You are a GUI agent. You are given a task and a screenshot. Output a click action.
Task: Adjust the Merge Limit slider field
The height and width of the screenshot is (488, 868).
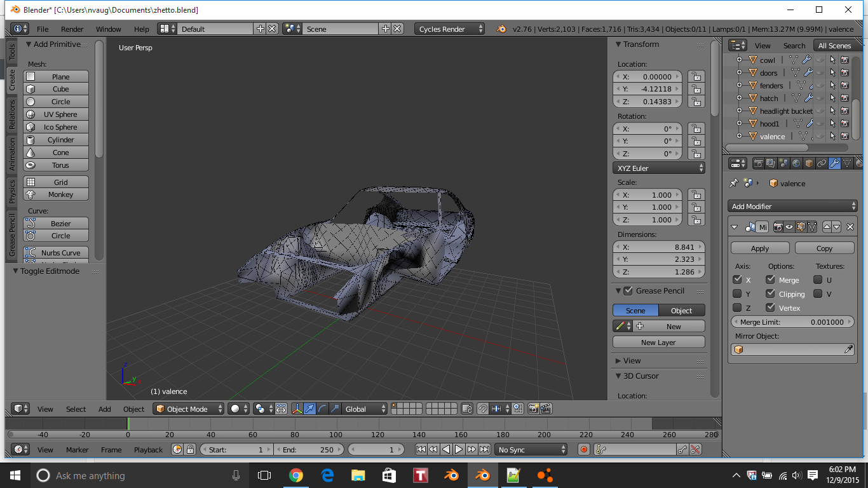792,322
